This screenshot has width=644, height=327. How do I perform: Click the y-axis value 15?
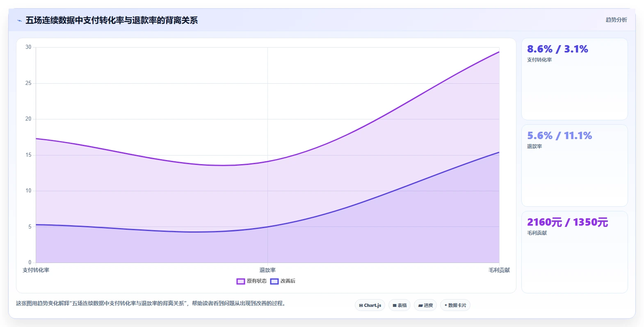tap(28, 155)
